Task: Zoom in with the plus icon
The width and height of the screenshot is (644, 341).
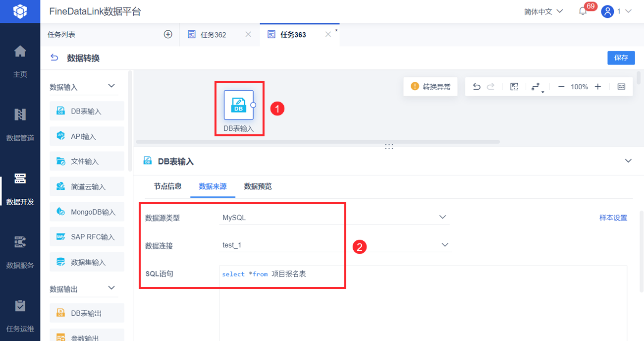Action: click(598, 87)
